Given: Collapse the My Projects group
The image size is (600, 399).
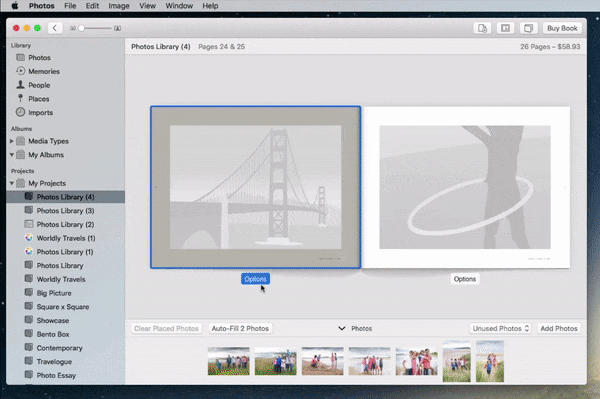Looking at the screenshot, I should [x=11, y=183].
